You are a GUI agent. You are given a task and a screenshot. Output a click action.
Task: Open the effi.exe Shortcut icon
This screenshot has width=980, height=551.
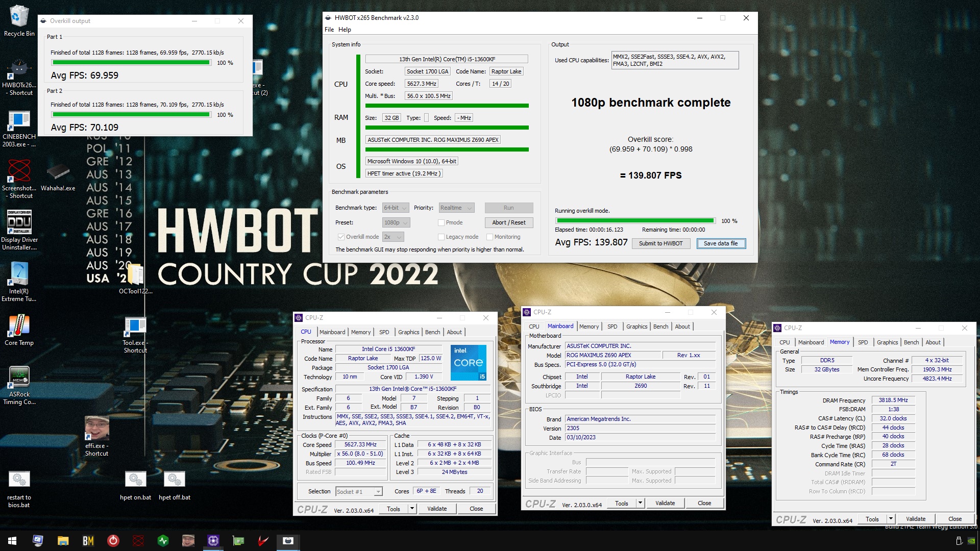[x=96, y=436]
